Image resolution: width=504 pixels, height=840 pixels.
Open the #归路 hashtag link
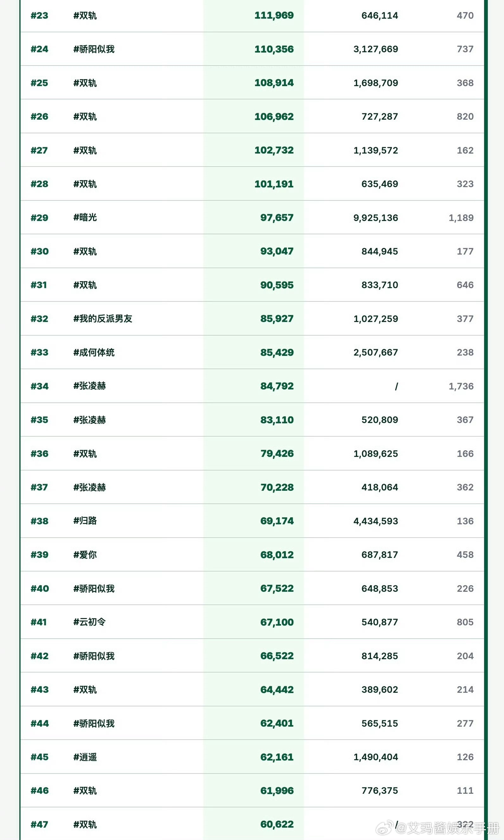[x=85, y=521]
